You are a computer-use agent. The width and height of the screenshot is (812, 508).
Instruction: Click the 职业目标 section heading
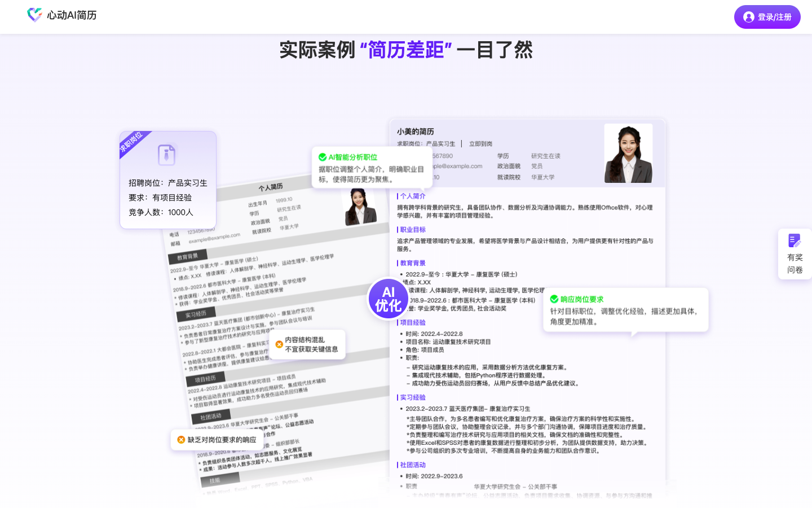(413, 230)
